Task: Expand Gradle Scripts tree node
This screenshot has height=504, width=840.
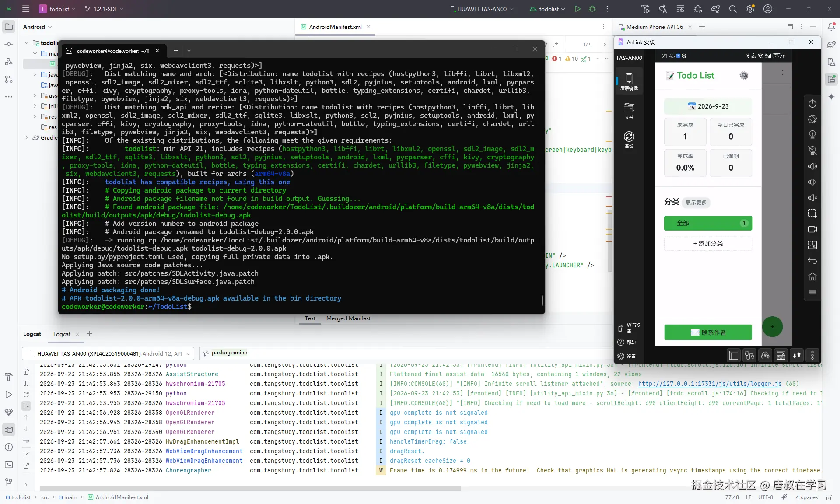Action: pos(26,137)
